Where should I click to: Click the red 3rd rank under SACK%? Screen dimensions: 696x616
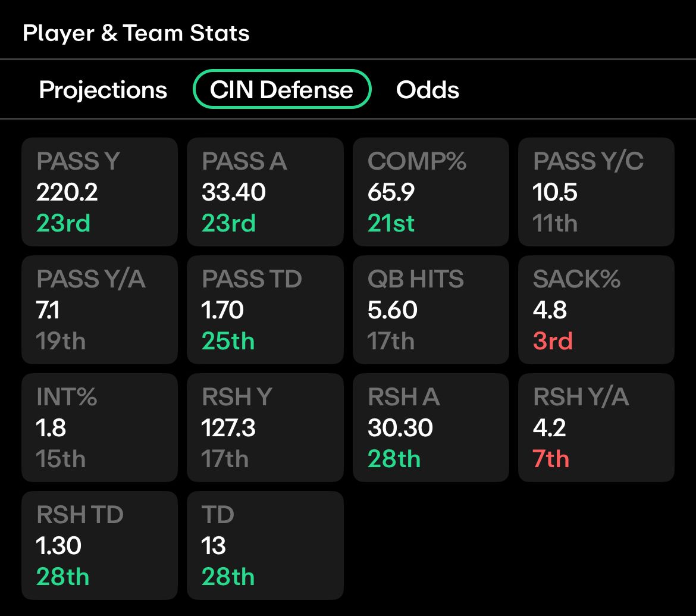tap(553, 341)
